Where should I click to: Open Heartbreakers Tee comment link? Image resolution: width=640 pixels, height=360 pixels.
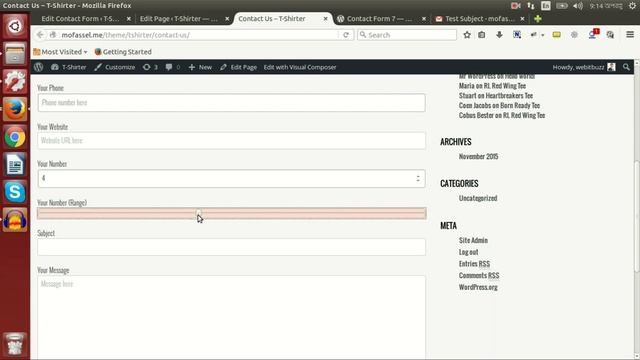[x=509, y=96]
